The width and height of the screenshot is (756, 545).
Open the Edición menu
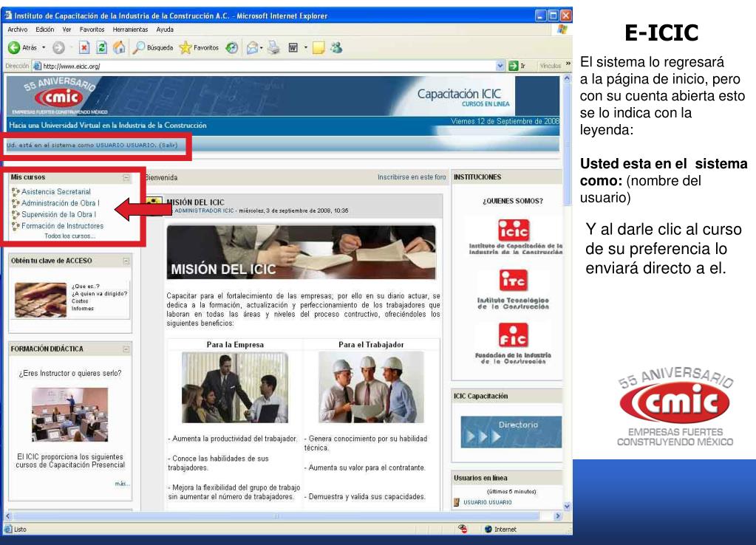(45, 30)
